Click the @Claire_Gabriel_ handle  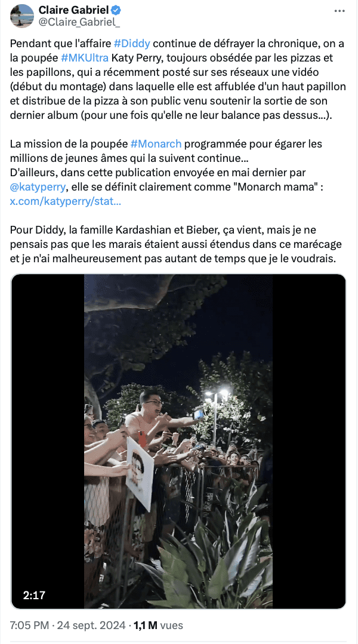tap(79, 23)
